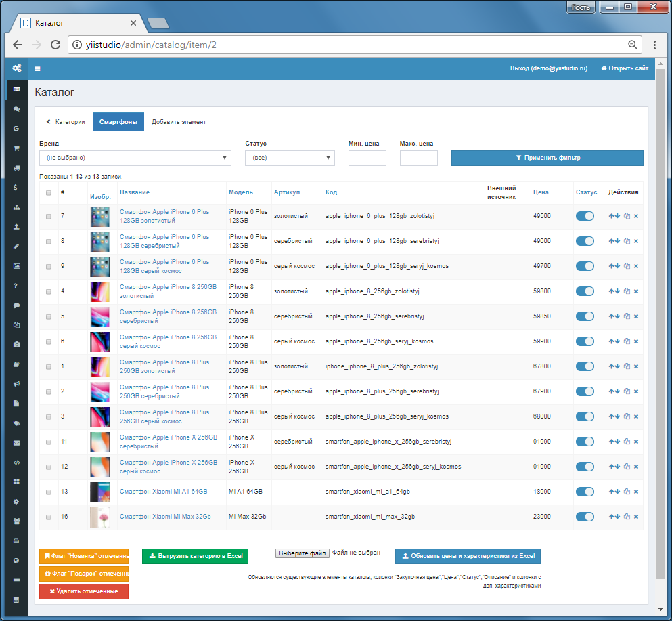672x621 pixels.
Task: Copy item 13 Xiaomi Mi A1 icon
Action: click(x=627, y=492)
